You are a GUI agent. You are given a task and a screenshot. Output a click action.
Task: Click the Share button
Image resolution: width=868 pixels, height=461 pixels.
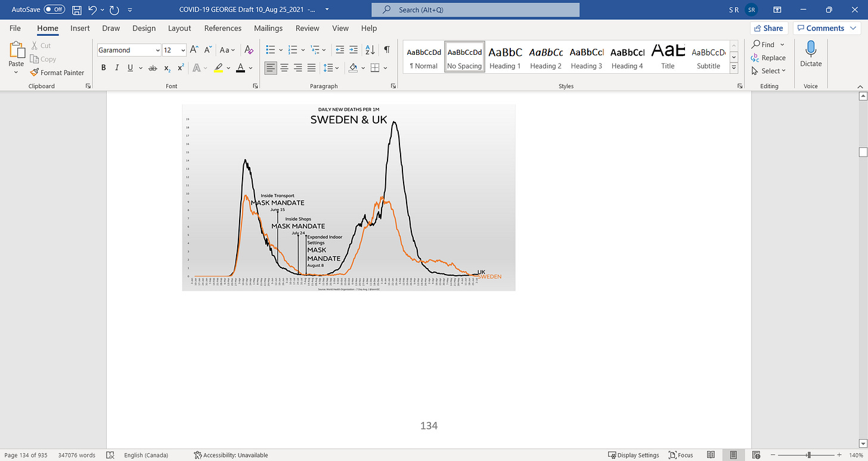(769, 28)
